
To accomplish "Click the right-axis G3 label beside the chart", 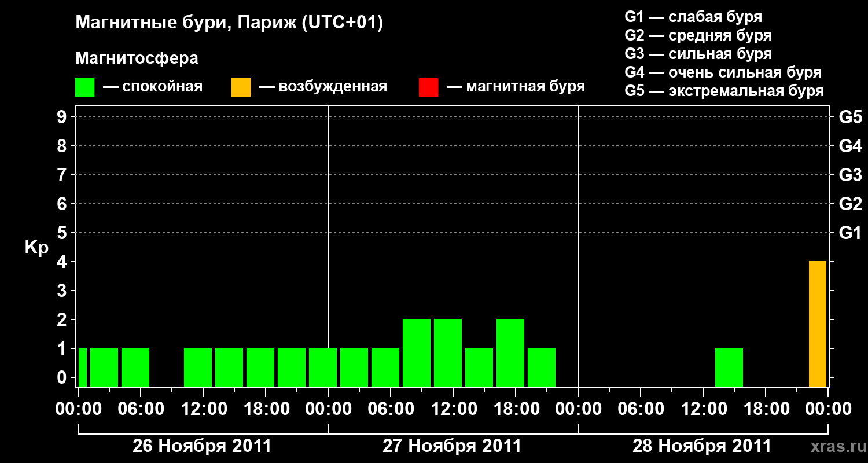I will coord(850,175).
